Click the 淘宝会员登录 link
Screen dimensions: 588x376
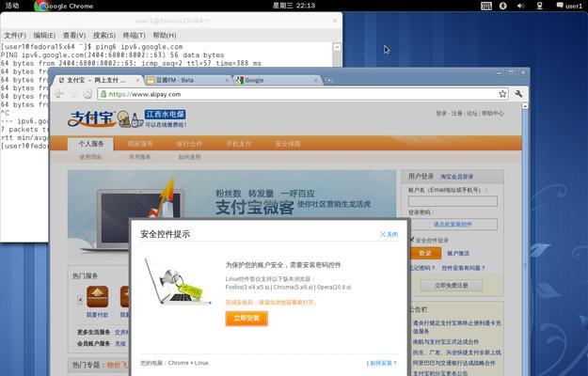(456, 177)
